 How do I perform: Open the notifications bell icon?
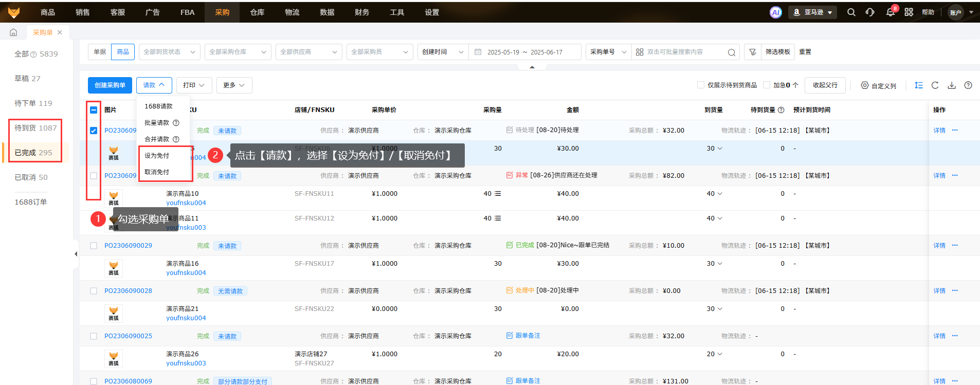click(x=890, y=12)
